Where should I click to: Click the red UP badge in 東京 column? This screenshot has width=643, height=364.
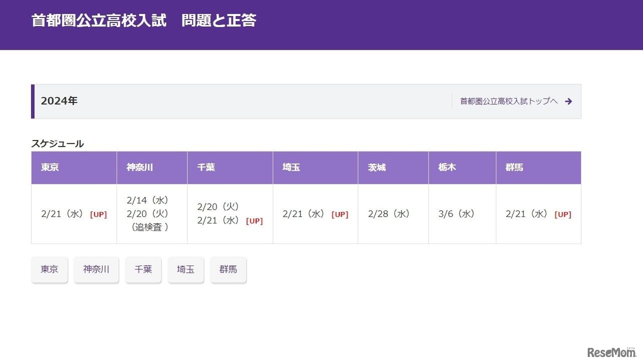tap(98, 215)
